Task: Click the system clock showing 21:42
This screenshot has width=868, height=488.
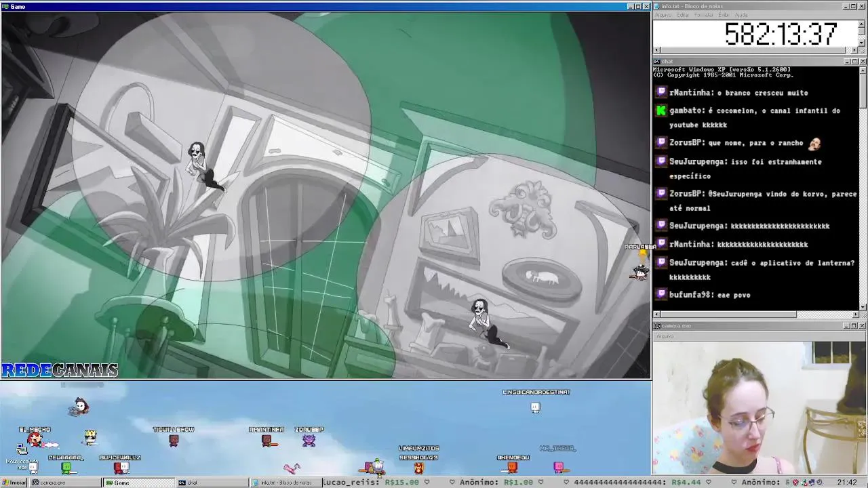Action: click(846, 483)
